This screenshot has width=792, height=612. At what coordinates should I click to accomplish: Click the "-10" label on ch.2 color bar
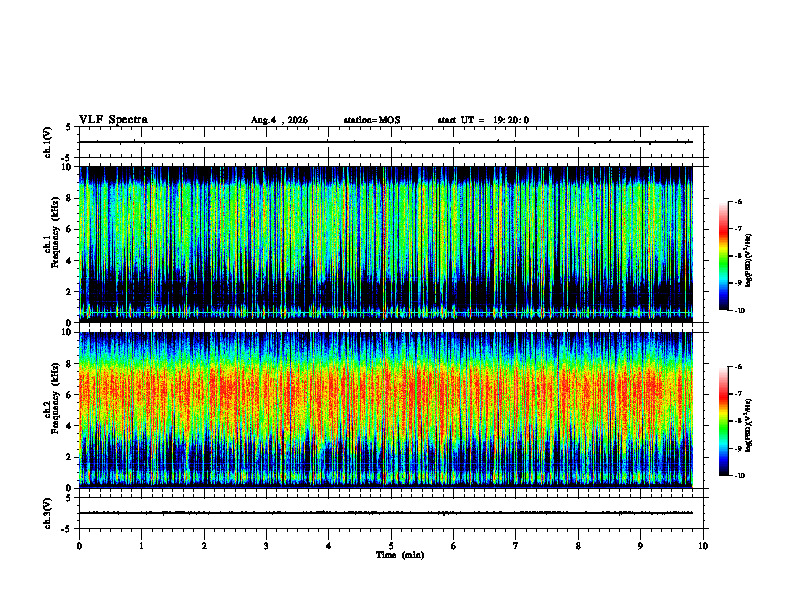click(739, 476)
